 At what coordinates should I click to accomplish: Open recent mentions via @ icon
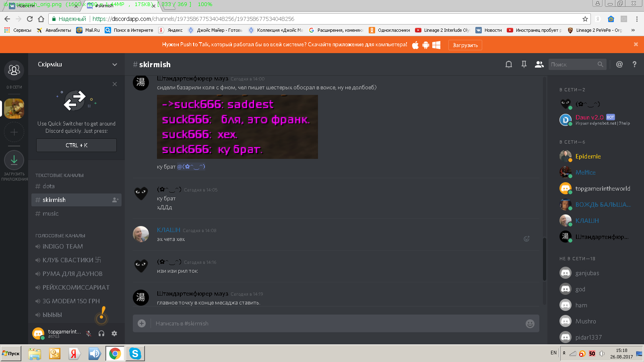(619, 64)
